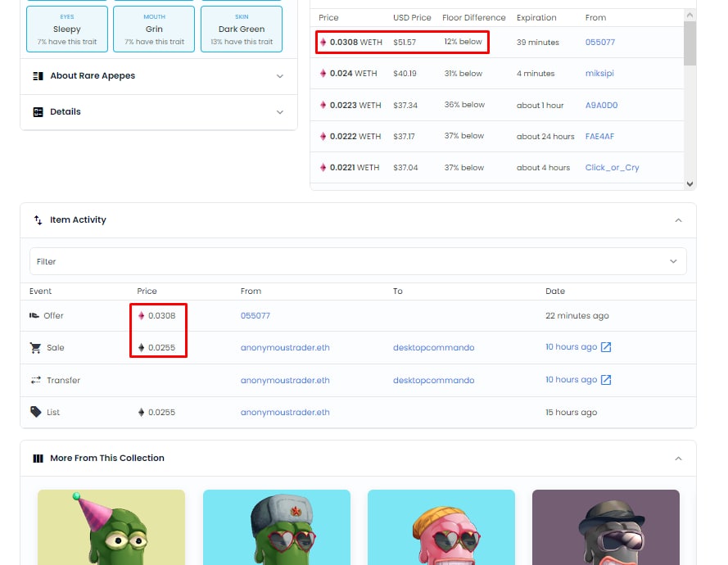Open FAE4AF profile link
This screenshot has width=728, height=565.
pyautogui.click(x=599, y=137)
